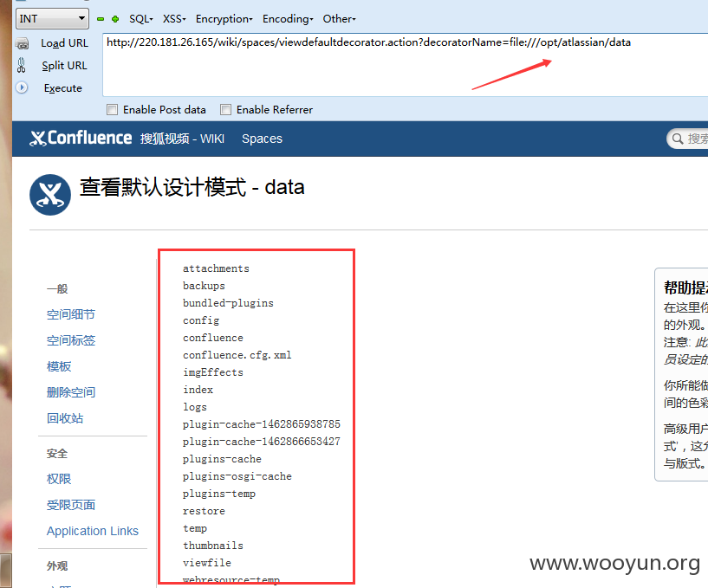Click the green minus icon in HackBar
The width and height of the screenshot is (708, 588).
pos(101,19)
